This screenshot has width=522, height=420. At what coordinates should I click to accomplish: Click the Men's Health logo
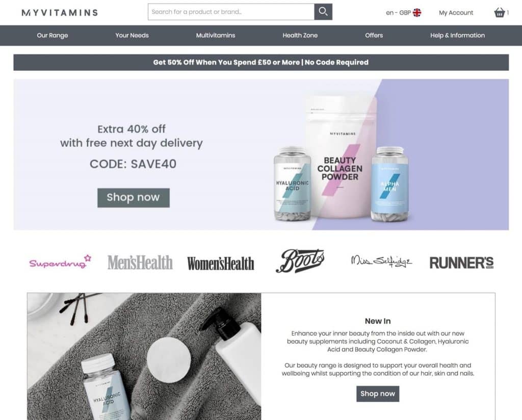tap(140, 262)
